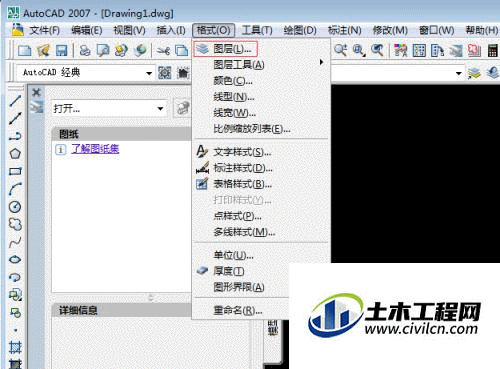
Task: Choose 线宽(W)... menu entry
Action: pos(261,113)
